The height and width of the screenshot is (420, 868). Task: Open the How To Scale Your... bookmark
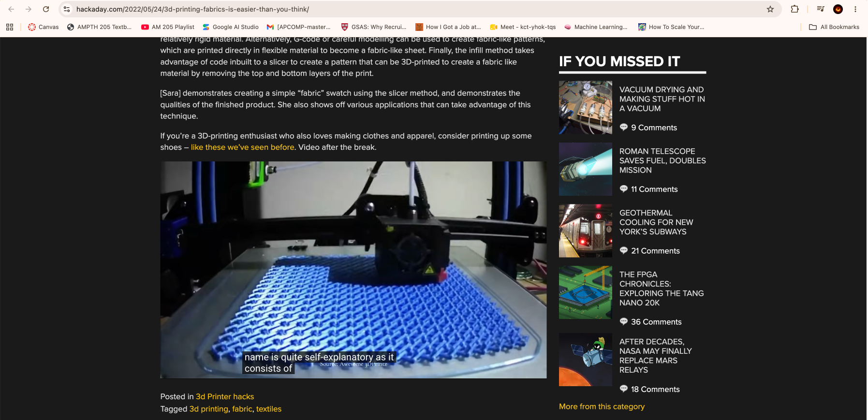[671, 27]
